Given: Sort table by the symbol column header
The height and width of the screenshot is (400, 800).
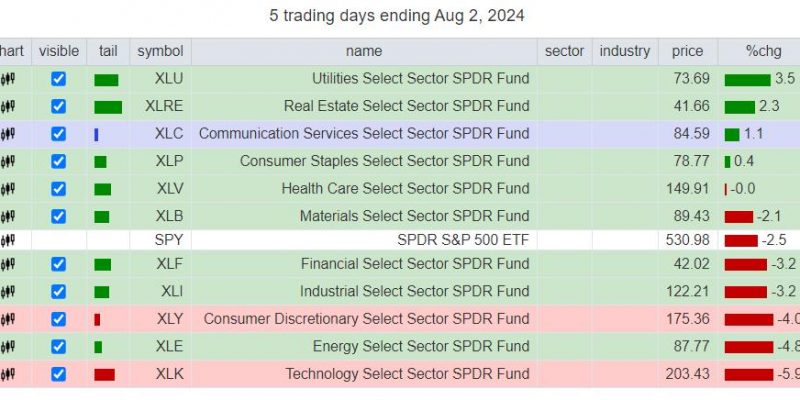Looking at the screenshot, I should point(160,51).
